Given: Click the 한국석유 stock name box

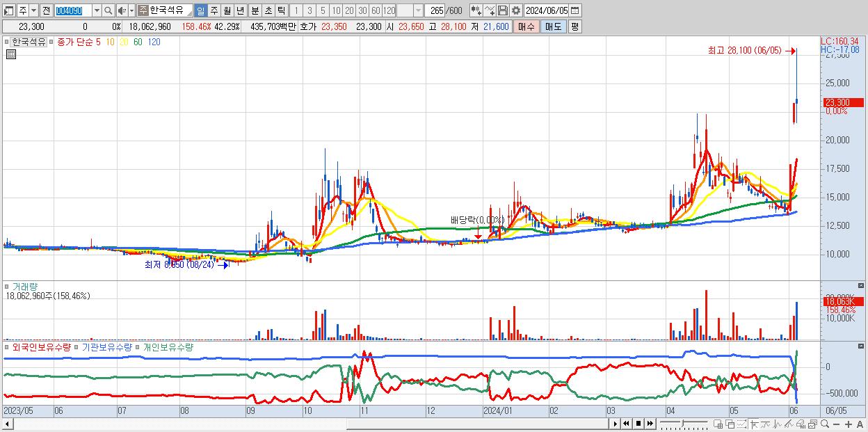Looking at the screenshot, I should 166,10.
